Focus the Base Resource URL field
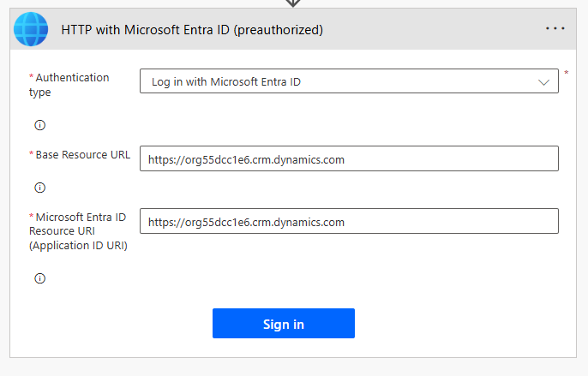 tap(349, 158)
